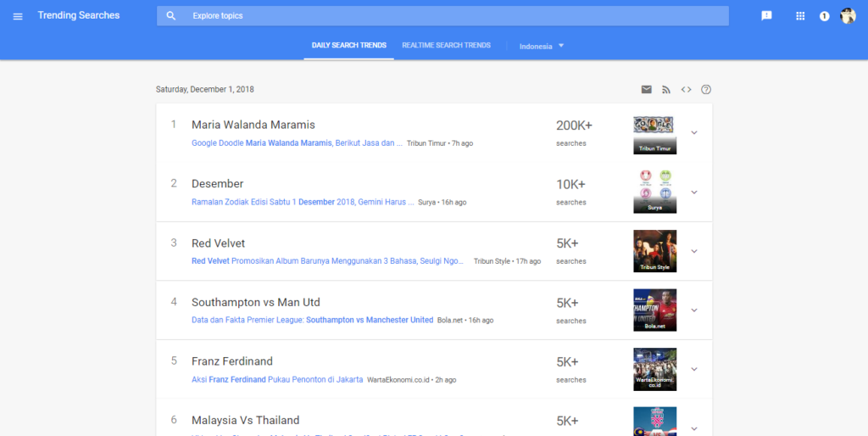Expand the Red Velvet trend row
The image size is (868, 436).
[694, 252]
